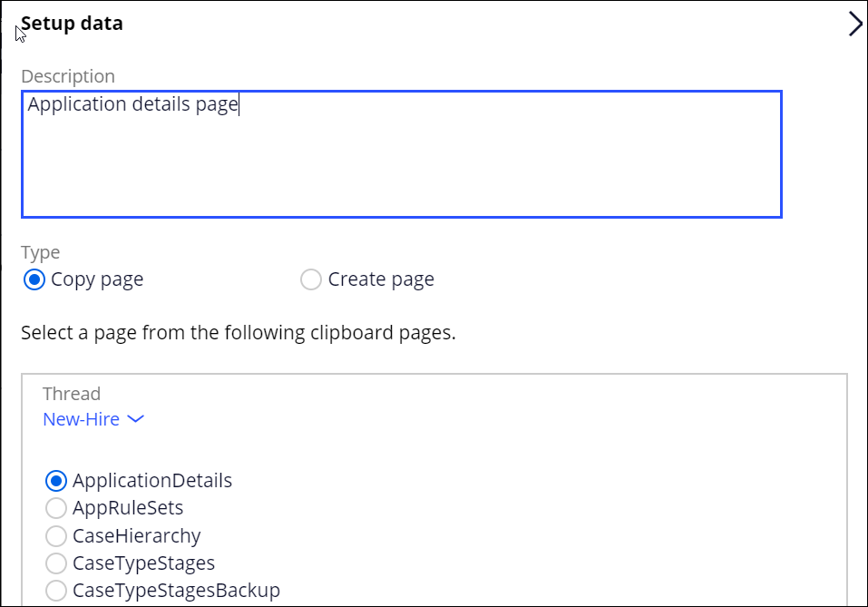Focus the Description text area

click(x=401, y=154)
